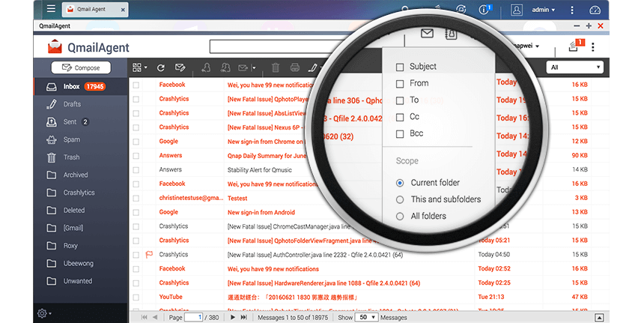The height and width of the screenshot is (323, 644).
Task: Open the mail notifications icon with badge
Action: (x=576, y=46)
